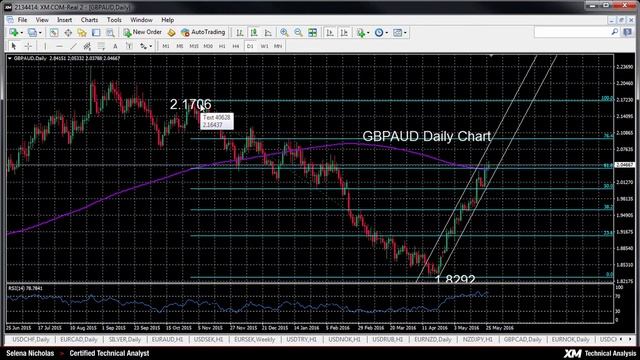Switch chart to bar chart type

pyautogui.click(x=240, y=32)
